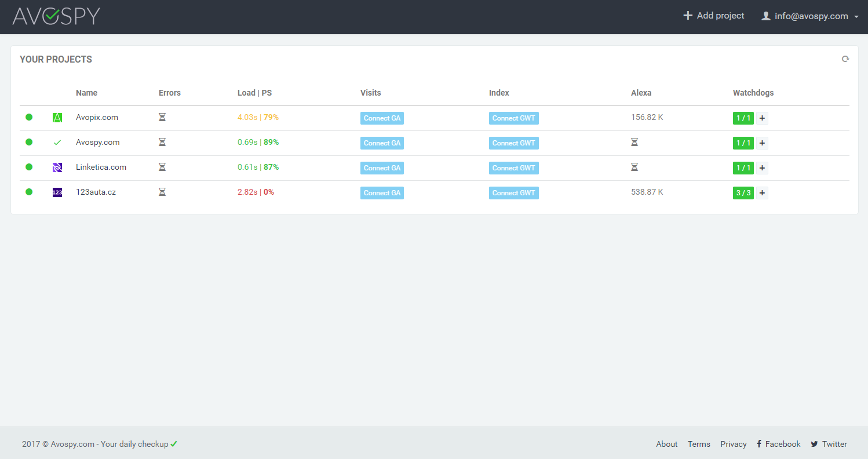Open the Facebook footer link

(x=779, y=444)
